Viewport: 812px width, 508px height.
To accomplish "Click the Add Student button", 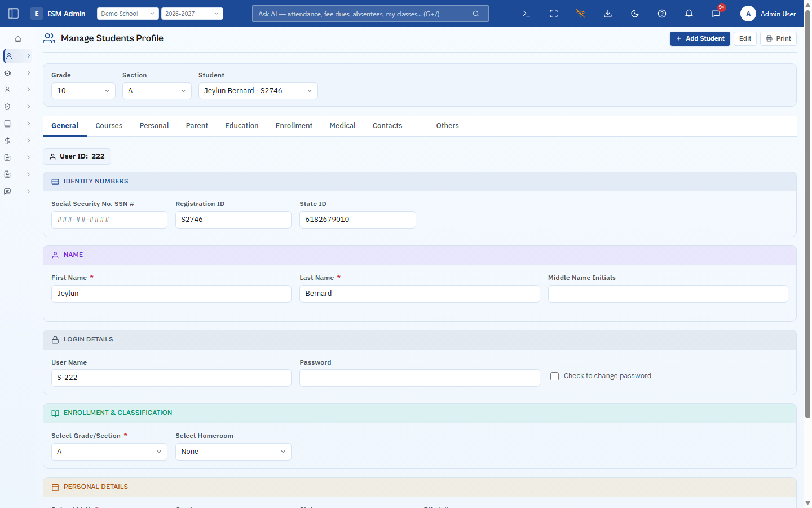I will 700,38.
